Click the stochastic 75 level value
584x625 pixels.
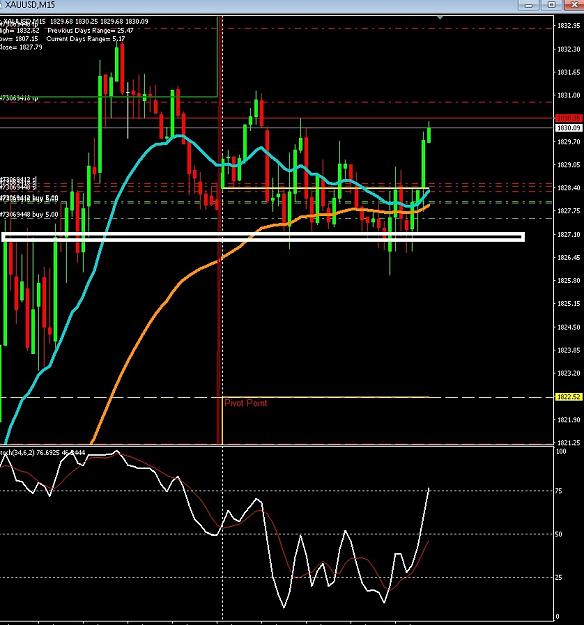point(559,491)
